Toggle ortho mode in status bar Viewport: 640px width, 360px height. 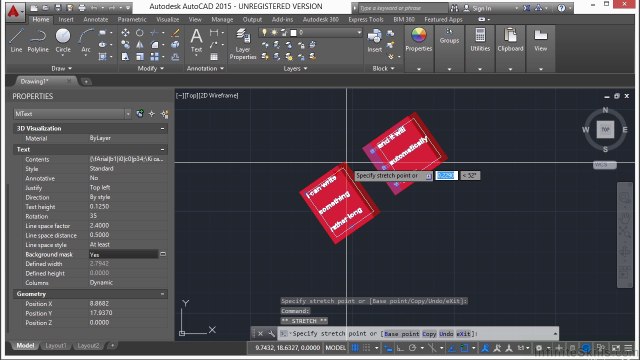[x=400, y=348]
